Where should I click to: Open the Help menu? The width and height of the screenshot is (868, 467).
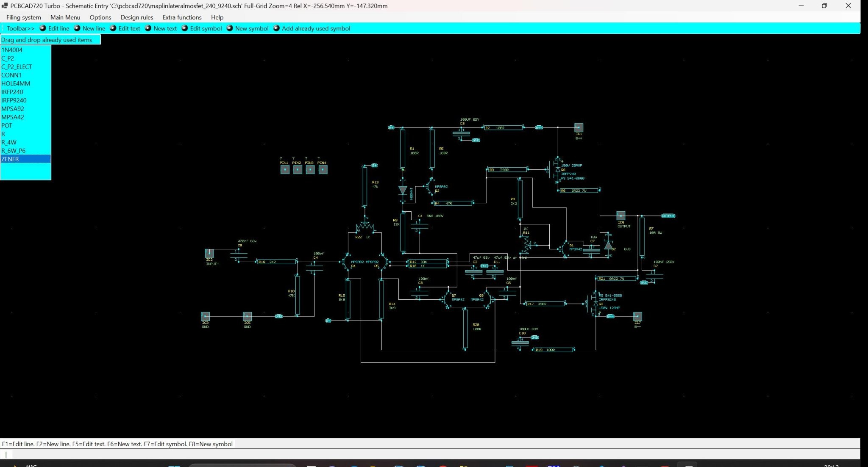click(x=217, y=17)
